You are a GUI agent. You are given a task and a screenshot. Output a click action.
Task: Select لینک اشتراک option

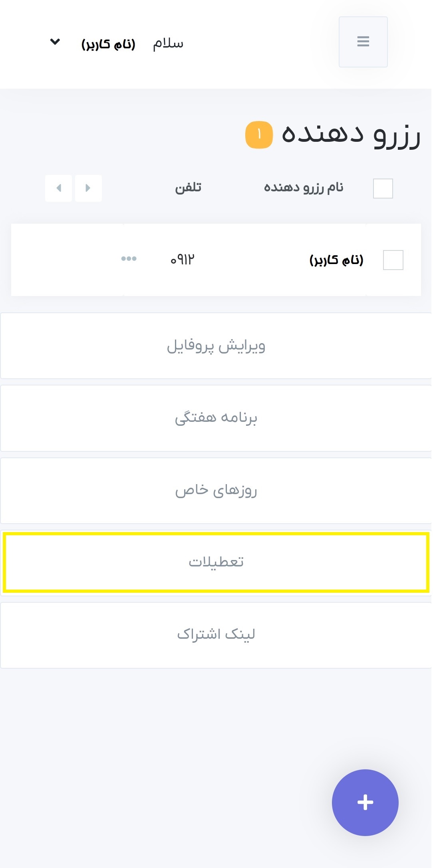tap(216, 635)
